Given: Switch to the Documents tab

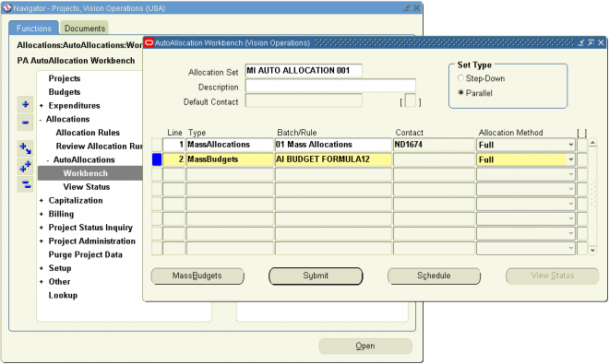Looking at the screenshot, I should (85, 28).
